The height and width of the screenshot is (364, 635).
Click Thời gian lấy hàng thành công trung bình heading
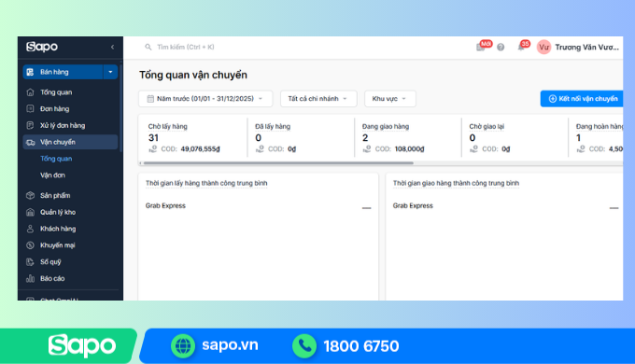pyautogui.click(x=206, y=184)
